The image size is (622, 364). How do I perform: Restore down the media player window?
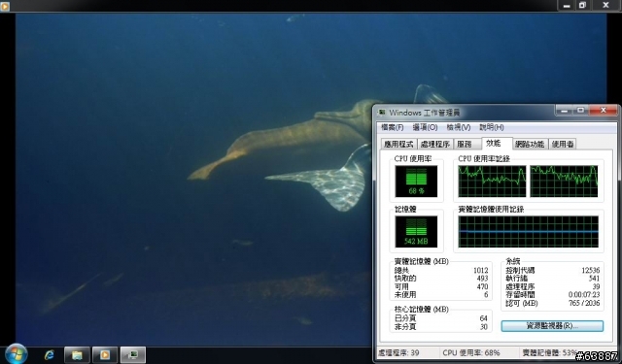click(582, 5)
